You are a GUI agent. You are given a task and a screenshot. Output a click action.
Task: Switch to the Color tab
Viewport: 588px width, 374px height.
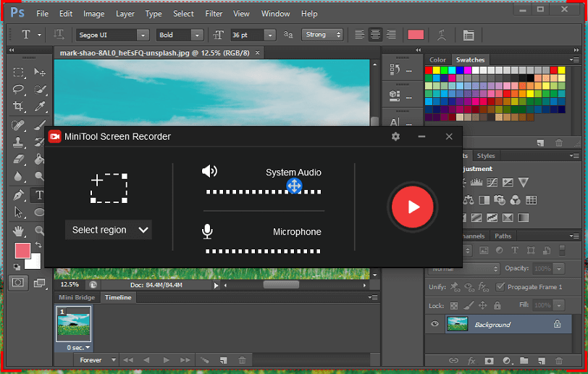pos(437,59)
